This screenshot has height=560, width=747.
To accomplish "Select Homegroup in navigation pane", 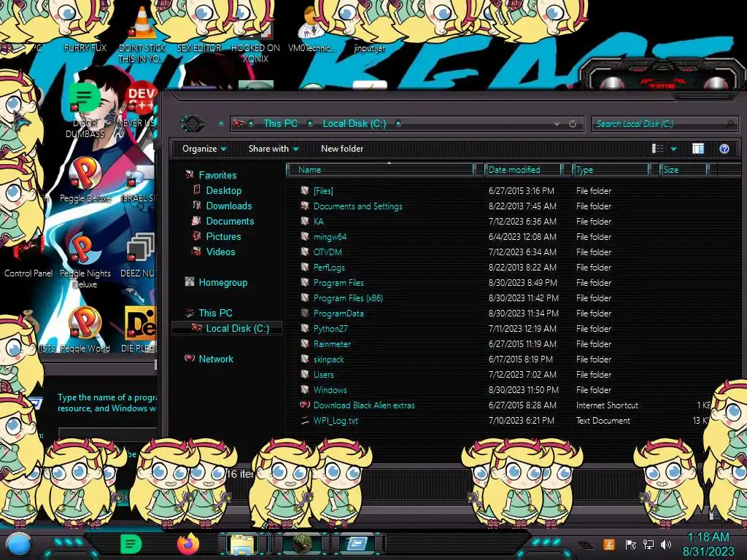I will point(222,282).
